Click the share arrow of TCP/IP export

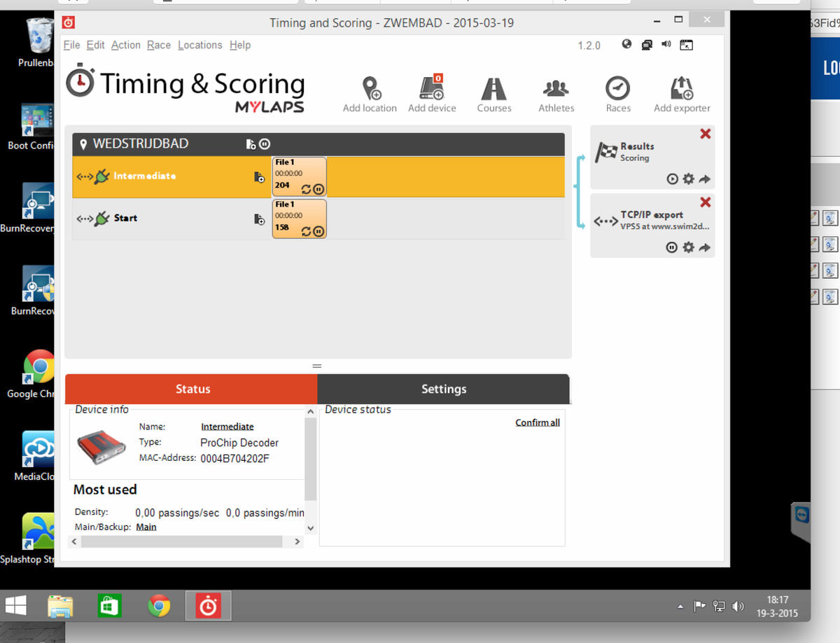[x=704, y=247]
